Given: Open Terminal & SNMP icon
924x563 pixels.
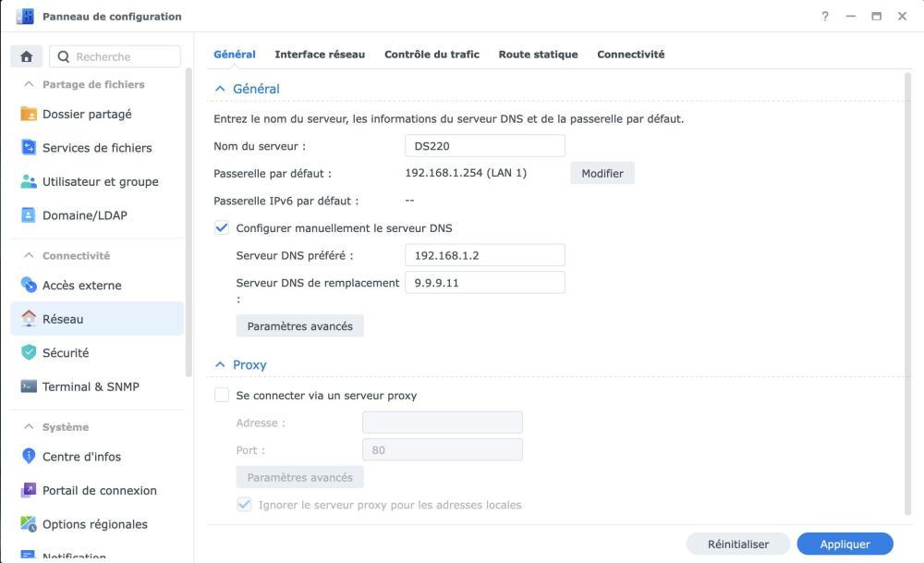Looking at the screenshot, I should [29, 386].
